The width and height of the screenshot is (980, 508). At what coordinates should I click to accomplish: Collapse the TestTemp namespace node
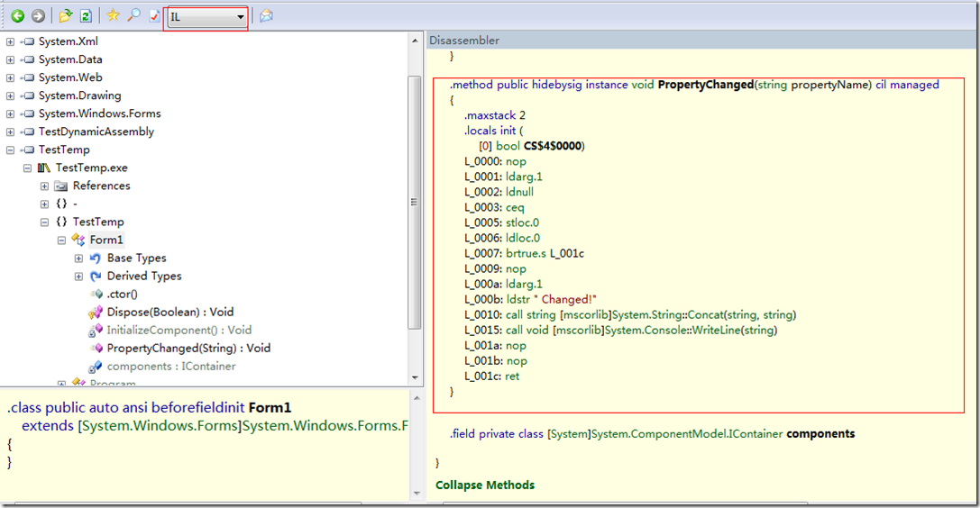click(44, 222)
